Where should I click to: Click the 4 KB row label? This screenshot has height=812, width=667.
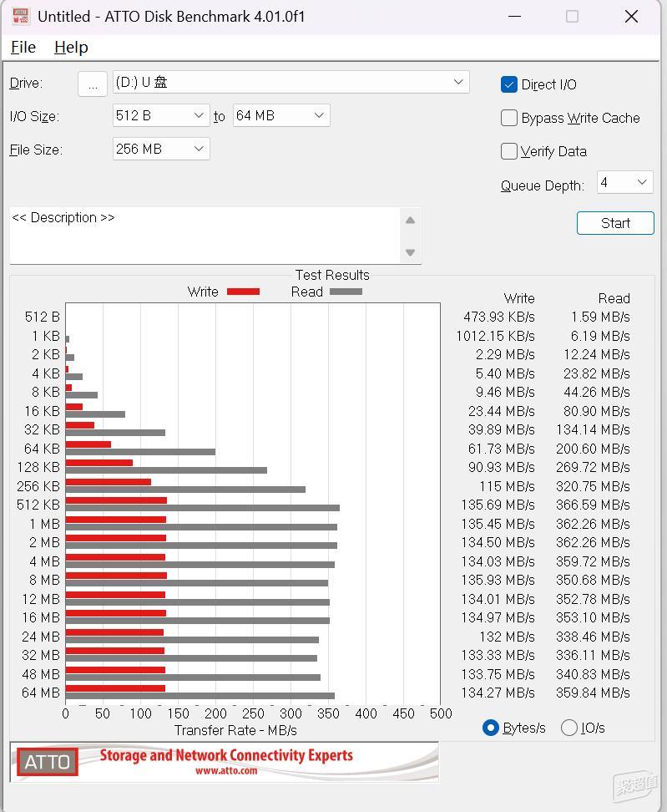tap(46, 373)
